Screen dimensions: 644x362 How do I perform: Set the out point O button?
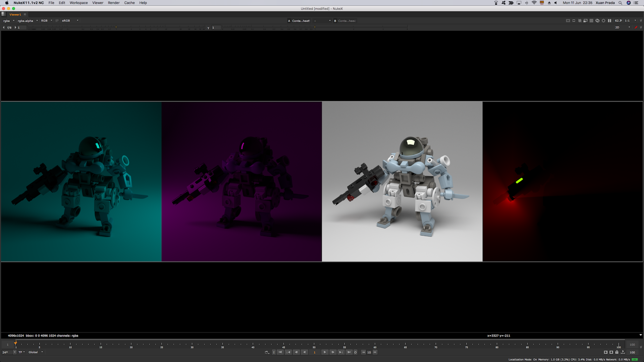[356, 352]
